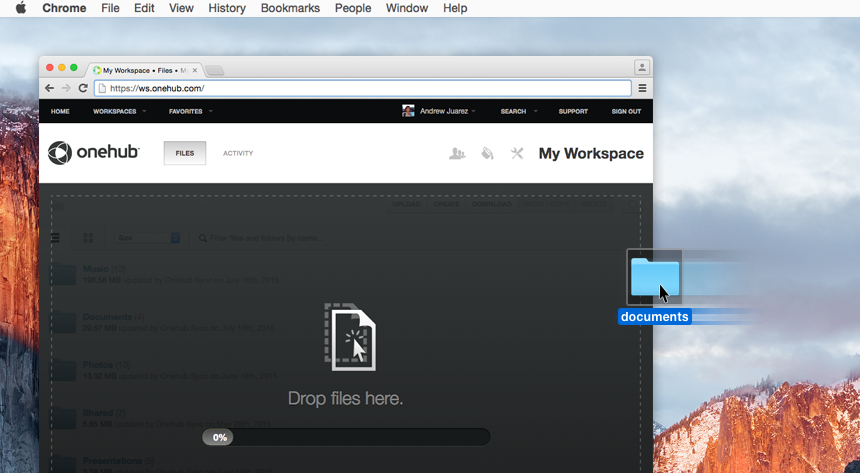The width and height of the screenshot is (860, 473).
Task: Expand the WORKSPACES dropdown
Action: (x=119, y=111)
